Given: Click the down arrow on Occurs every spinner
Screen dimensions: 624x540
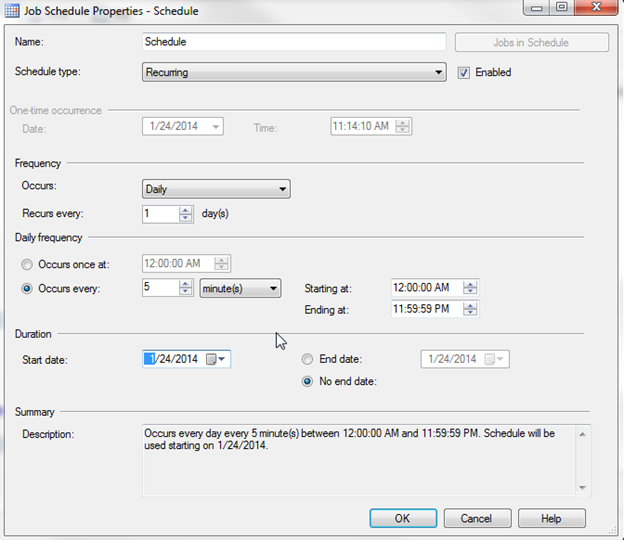Looking at the screenshot, I should coord(185,291).
